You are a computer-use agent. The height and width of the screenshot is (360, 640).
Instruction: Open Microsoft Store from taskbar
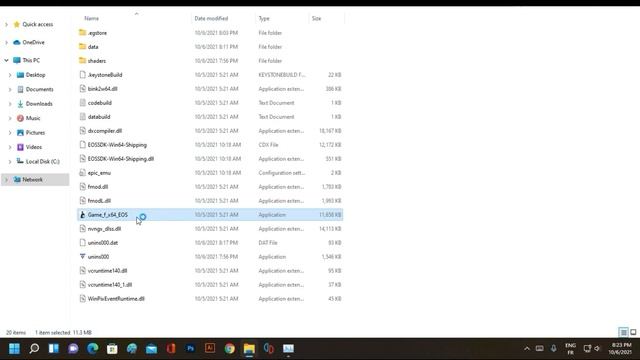pyautogui.click(x=112, y=348)
